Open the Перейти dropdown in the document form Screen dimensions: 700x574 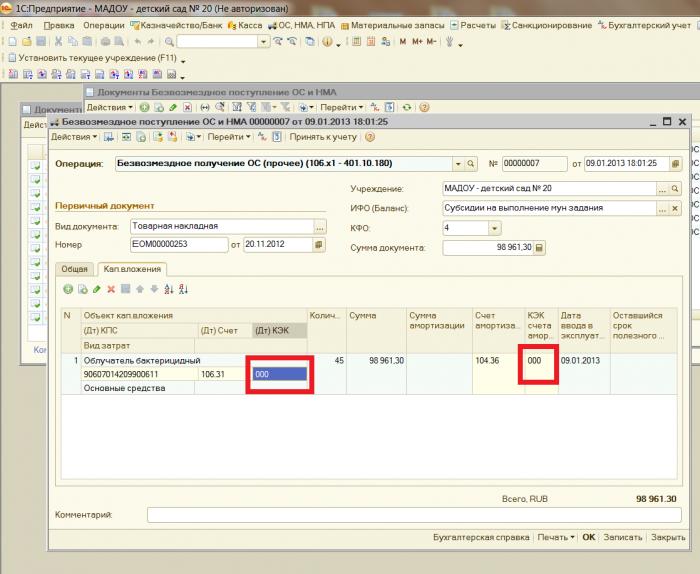point(229,137)
